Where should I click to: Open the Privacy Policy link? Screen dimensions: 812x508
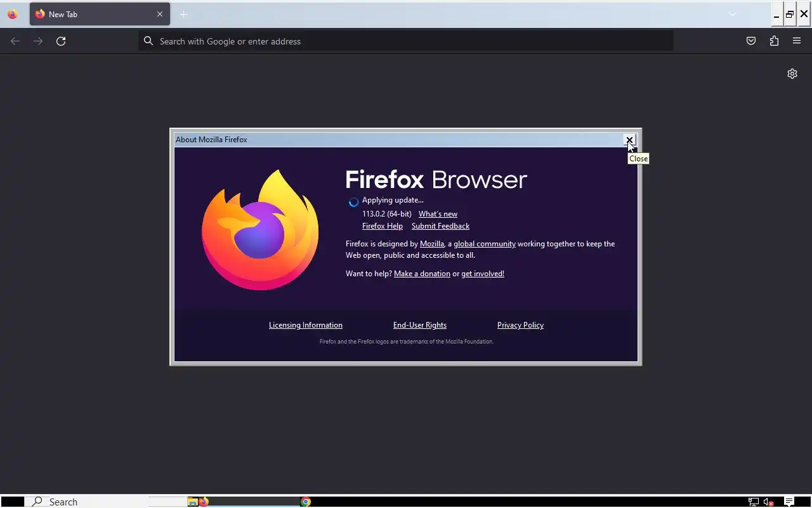pyautogui.click(x=520, y=325)
